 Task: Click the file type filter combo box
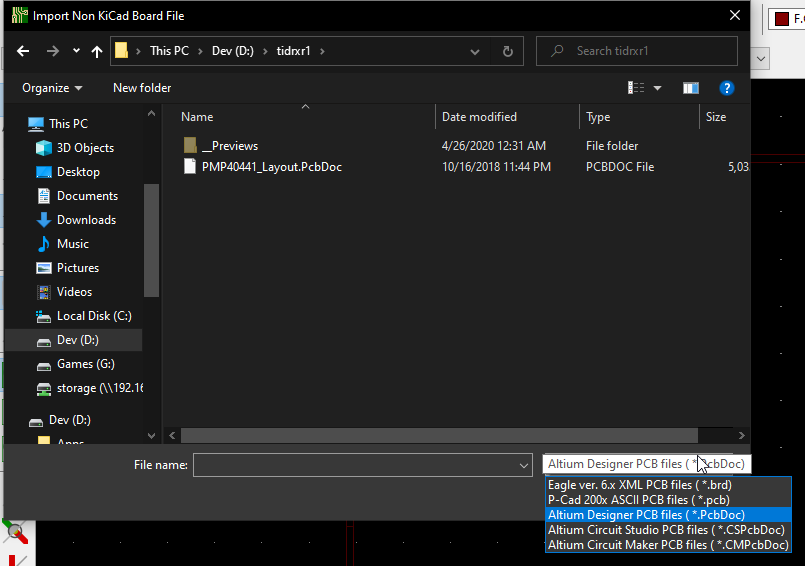[646, 464]
